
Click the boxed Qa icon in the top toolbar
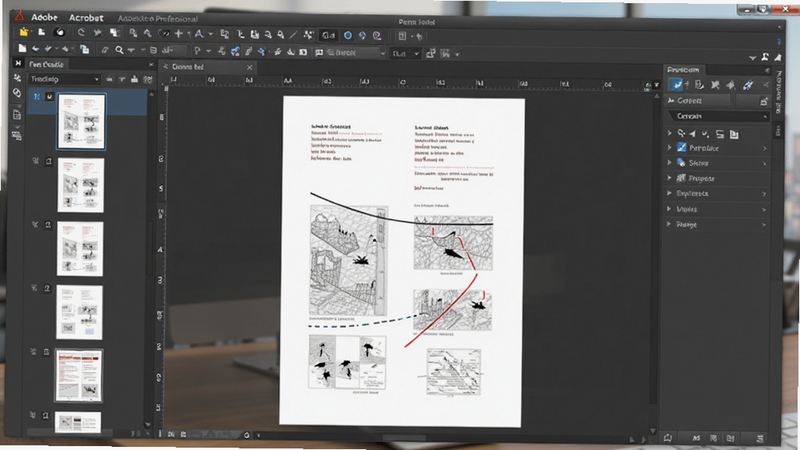pos(329,35)
